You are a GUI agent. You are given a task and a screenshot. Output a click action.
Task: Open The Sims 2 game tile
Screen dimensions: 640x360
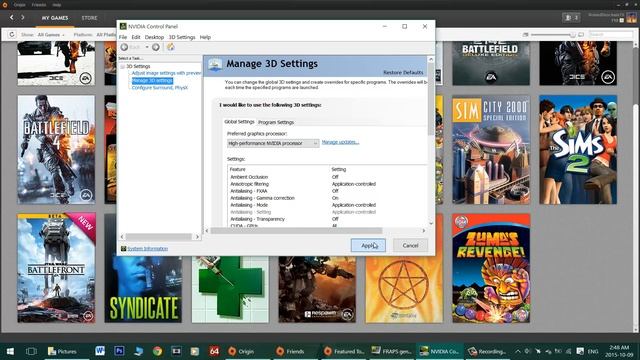tap(578, 149)
